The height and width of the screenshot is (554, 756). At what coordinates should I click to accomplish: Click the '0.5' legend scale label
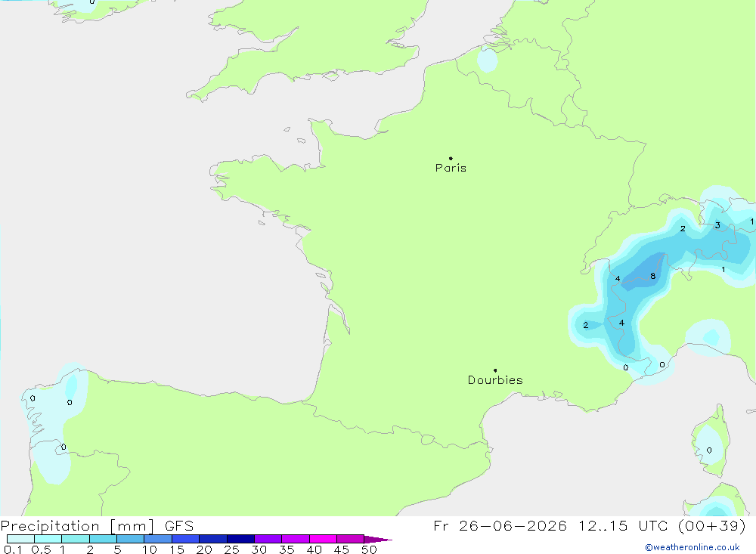(41, 549)
